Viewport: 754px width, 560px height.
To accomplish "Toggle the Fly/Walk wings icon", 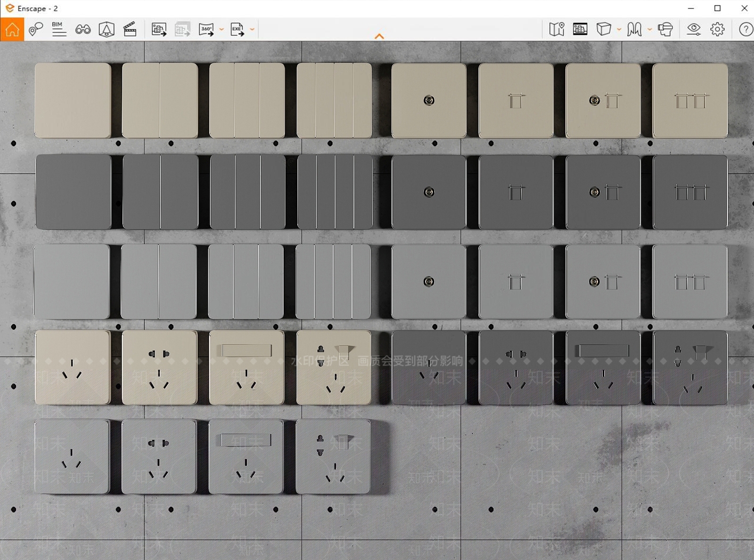I will 634,29.
